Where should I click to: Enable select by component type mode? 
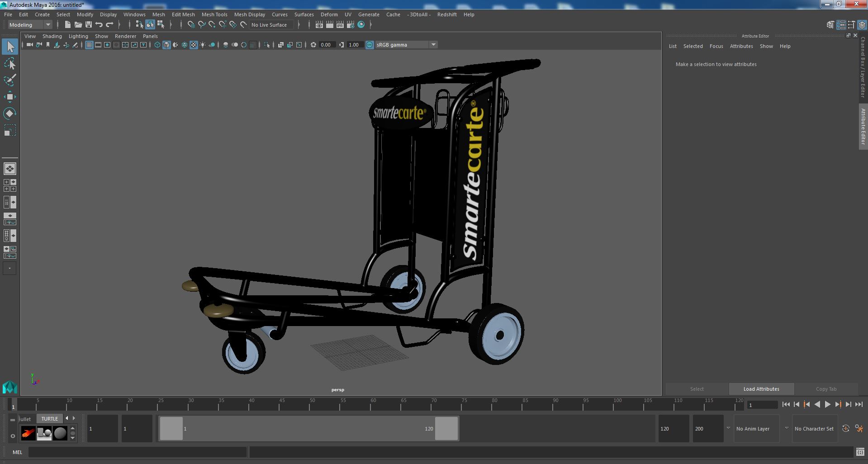161,25
